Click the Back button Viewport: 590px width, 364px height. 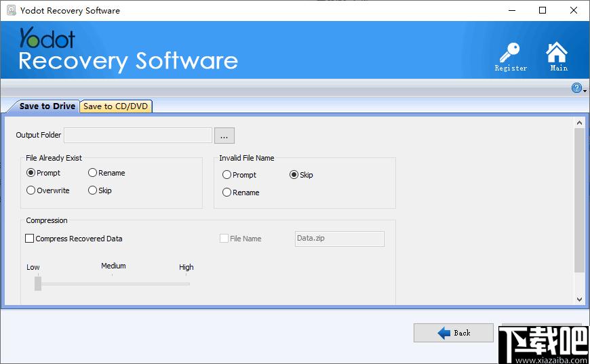pyautogui.click(x=454, y=333)
